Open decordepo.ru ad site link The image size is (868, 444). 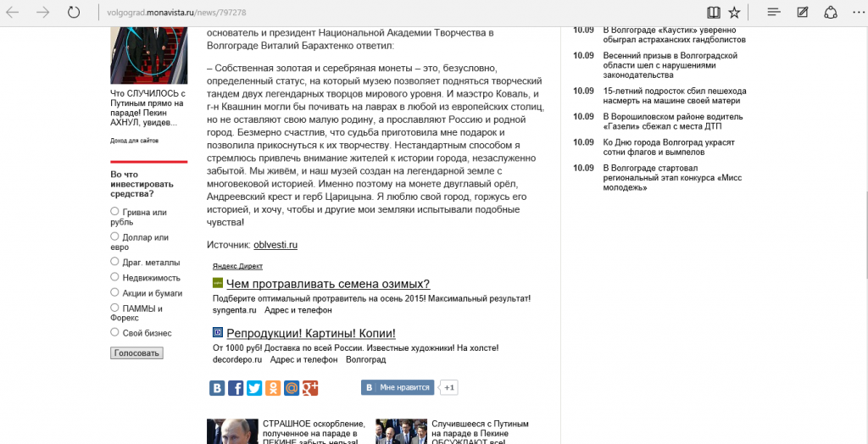(237, 360)
